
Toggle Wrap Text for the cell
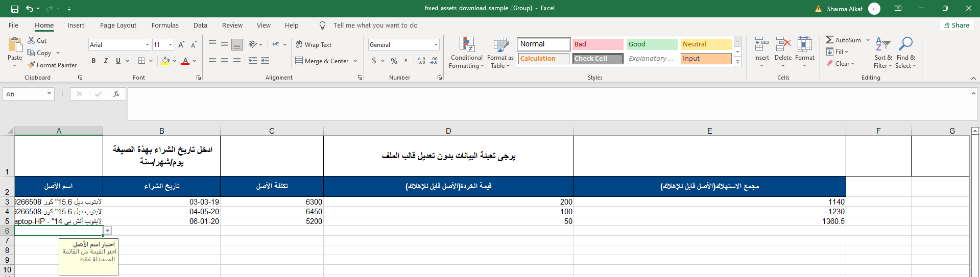point(314,45)
